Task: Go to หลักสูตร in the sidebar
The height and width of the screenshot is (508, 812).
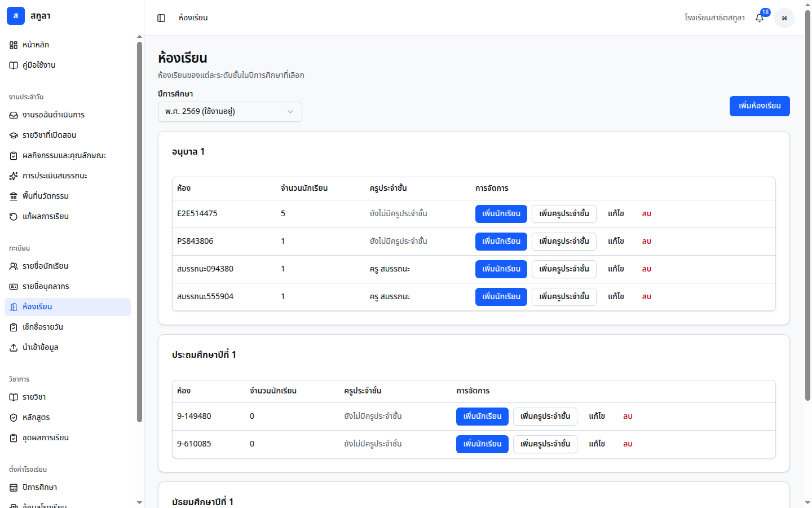Action: point(68,418)
